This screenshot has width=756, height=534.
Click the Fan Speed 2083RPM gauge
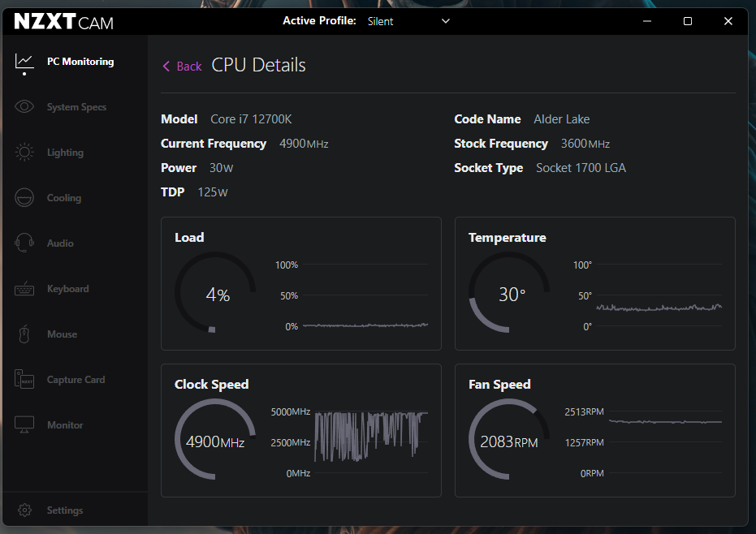(x=509, y=439)
